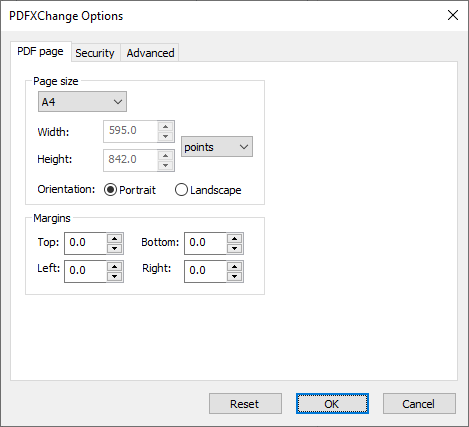469x427 pixels.
Task: Click the Width value field
Action: 130,131
